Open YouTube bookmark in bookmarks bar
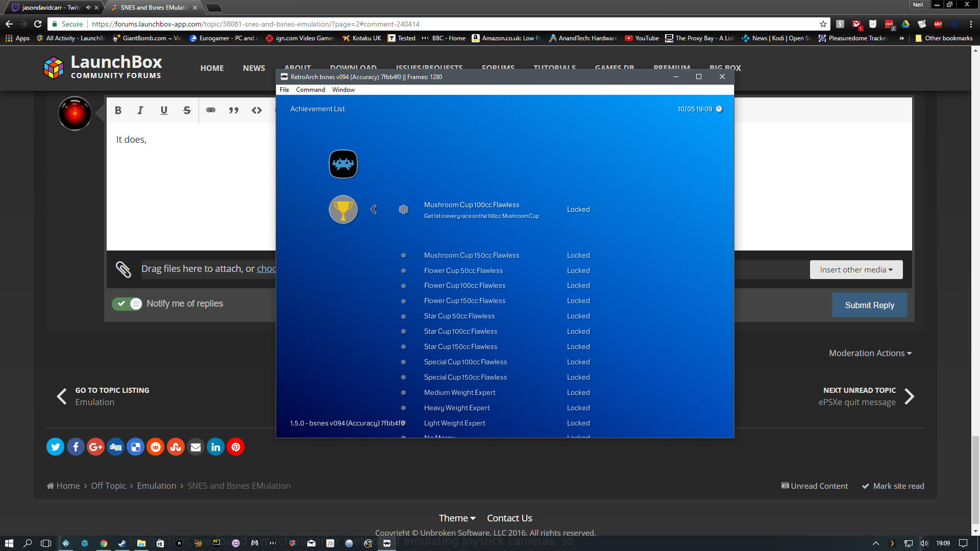 coord(642,38)
